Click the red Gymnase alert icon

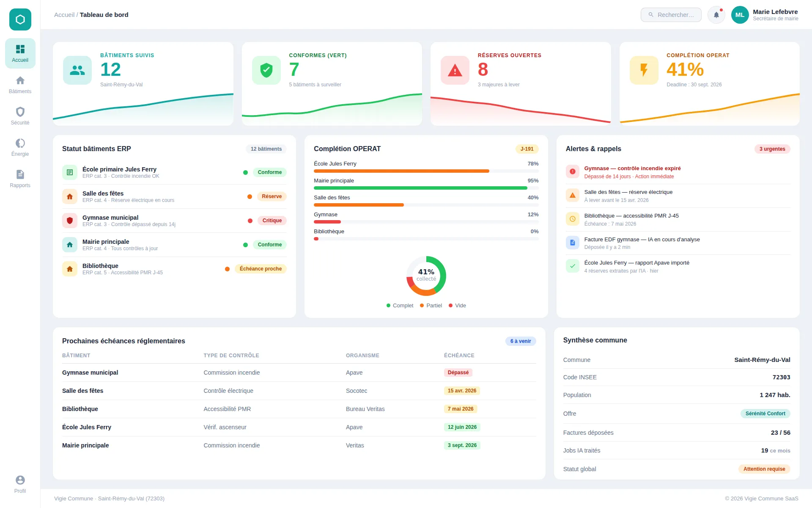[572, 172]
